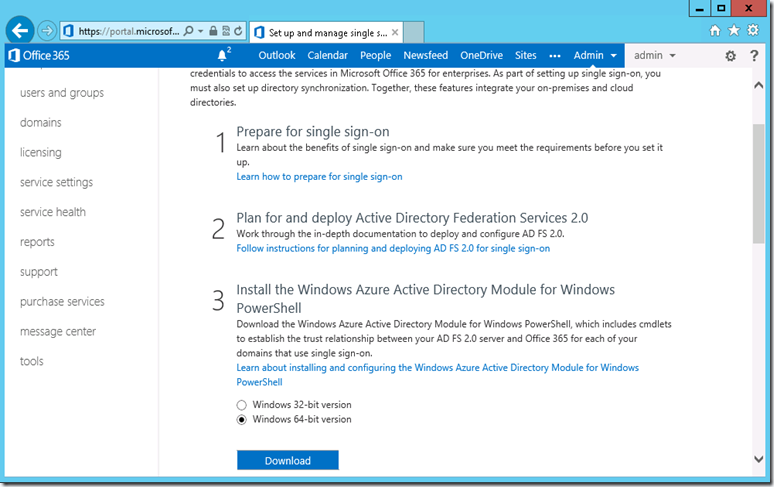The width and height of the screenshot is (774, 487).
Task: Open OneDrive from the top navigation
Action: pos(481,55)
